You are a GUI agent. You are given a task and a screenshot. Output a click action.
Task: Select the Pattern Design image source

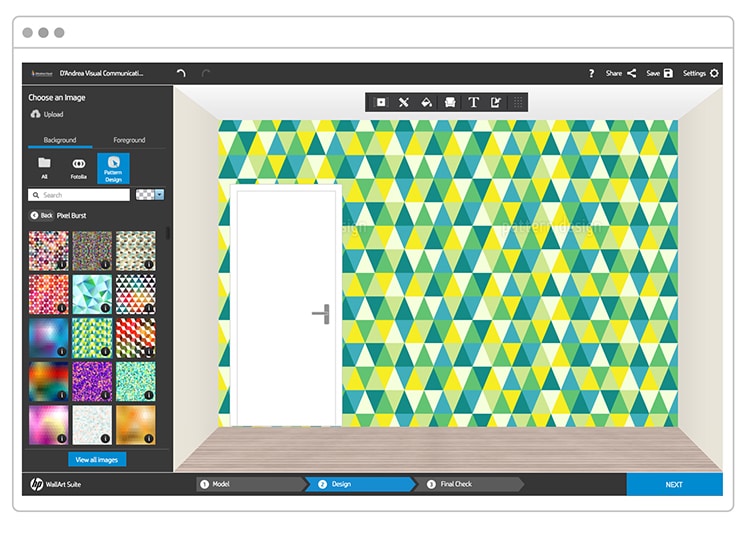pyautogui.click(x=113, y=168)
